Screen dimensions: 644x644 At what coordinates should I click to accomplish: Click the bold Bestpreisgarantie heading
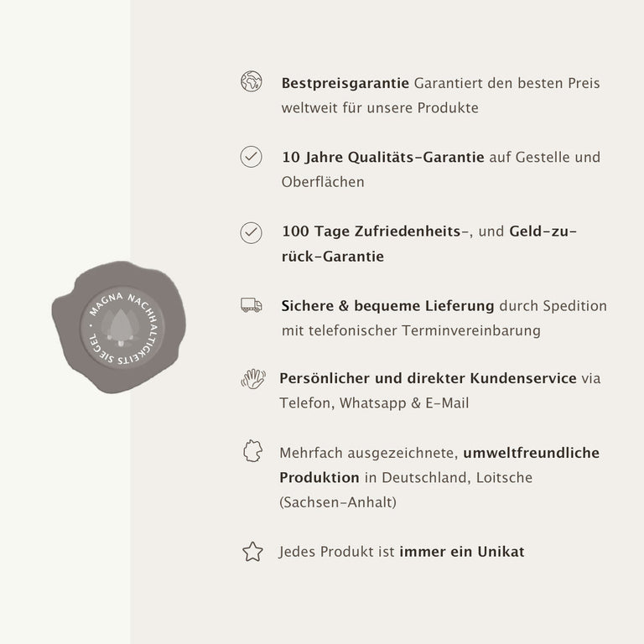(345, 84)
